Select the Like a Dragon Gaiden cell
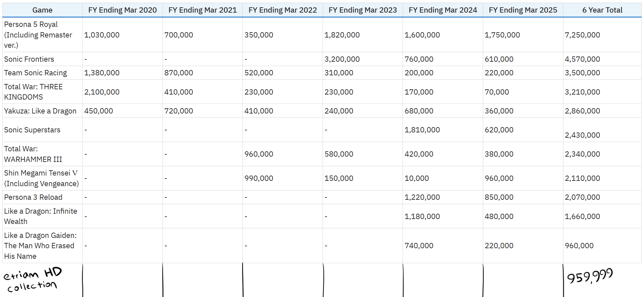Viewport: 644px width, 297px height. coord(42,246)
